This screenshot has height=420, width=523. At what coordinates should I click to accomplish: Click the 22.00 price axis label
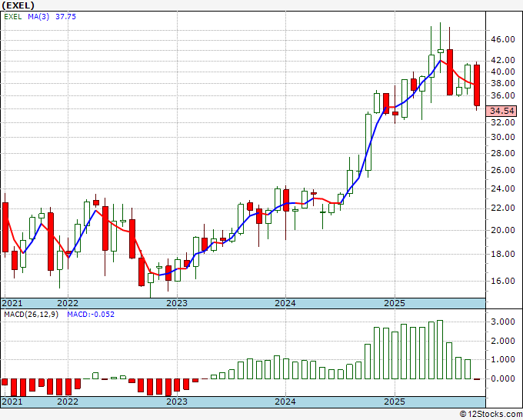(503, 208)
